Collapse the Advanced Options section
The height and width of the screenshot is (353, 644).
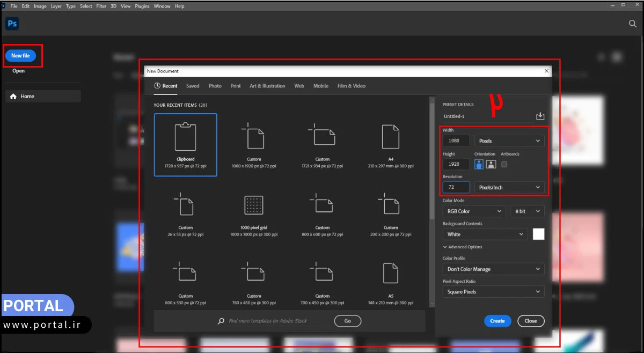462,247
